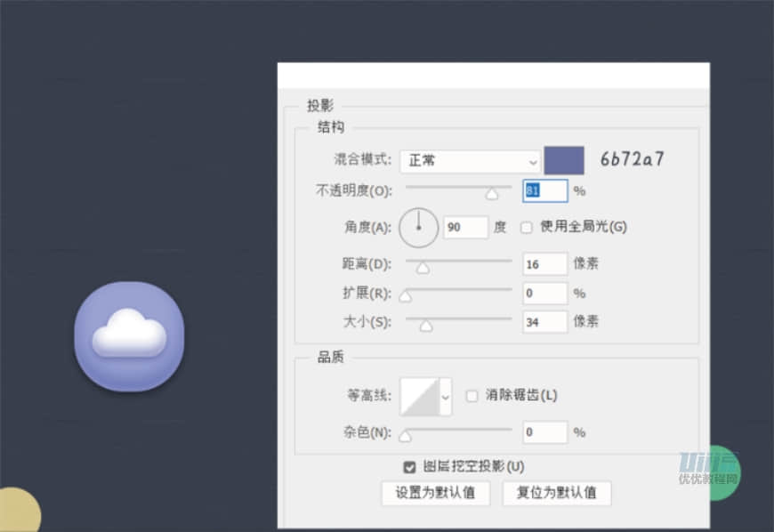Open the 混合模式 blend mode dropdown
The image size is (774, 532).
point(469,161)
